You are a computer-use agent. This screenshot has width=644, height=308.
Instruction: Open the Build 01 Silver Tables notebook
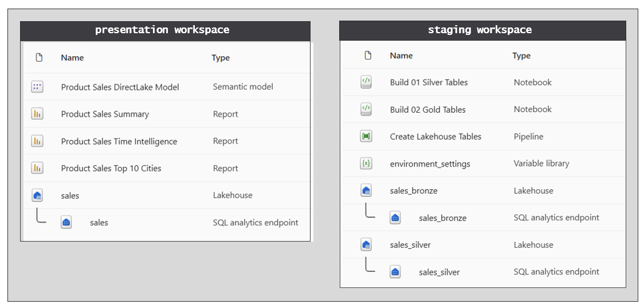(429, 82)
